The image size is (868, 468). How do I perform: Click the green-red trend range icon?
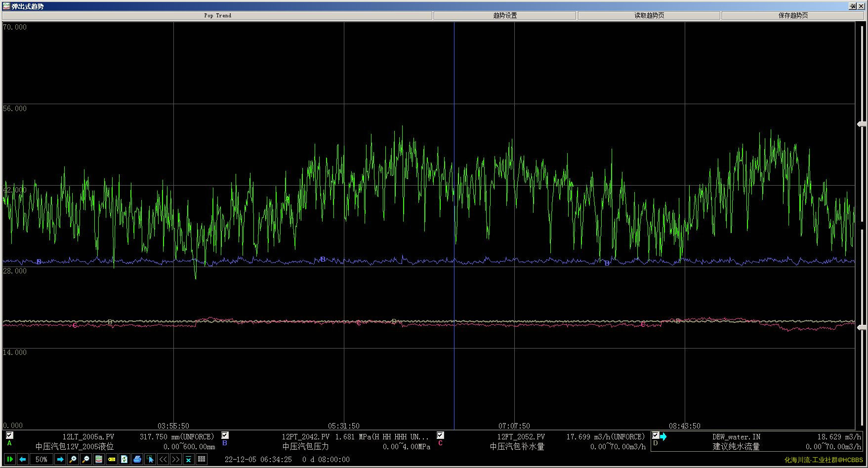pyautogui.click(x=99, y=459)
